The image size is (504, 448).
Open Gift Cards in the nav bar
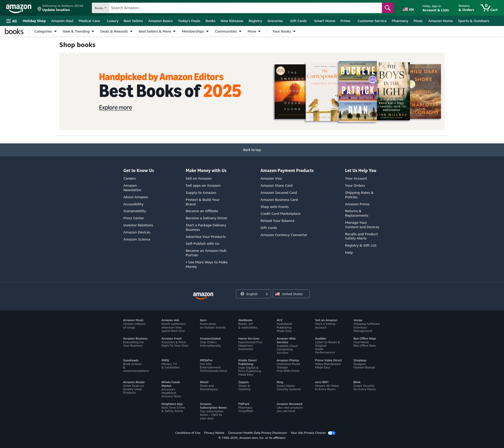(x=298, y=21)
